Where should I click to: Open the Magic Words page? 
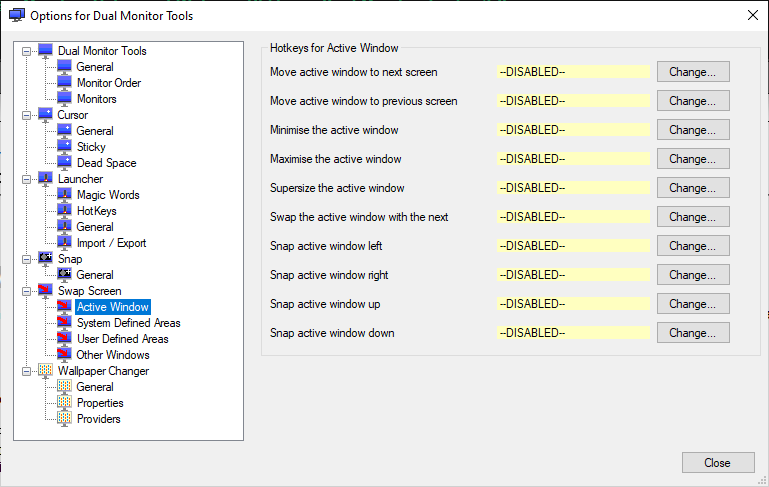coord(108,195)
